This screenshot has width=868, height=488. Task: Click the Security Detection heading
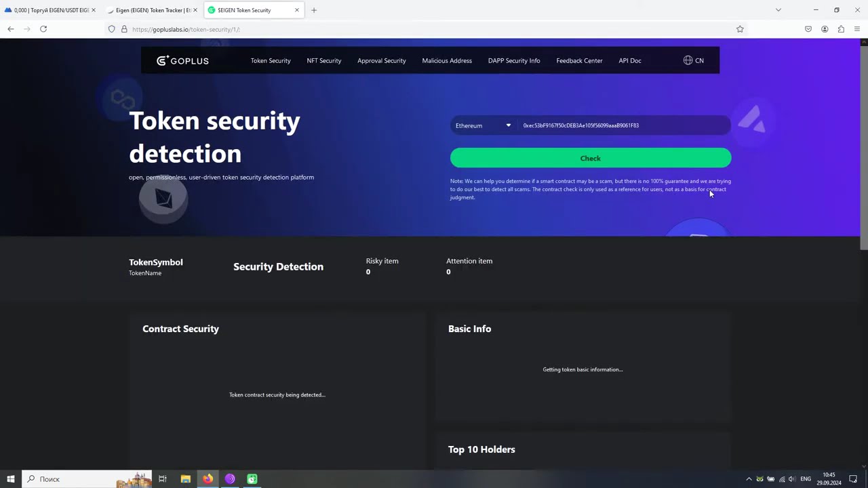pos(278,266)
